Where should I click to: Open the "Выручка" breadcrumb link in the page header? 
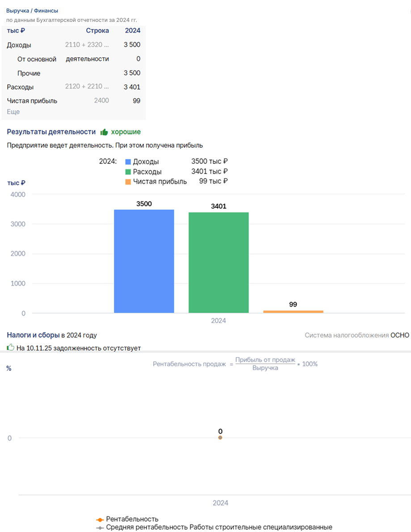click(x=18, y=11)
